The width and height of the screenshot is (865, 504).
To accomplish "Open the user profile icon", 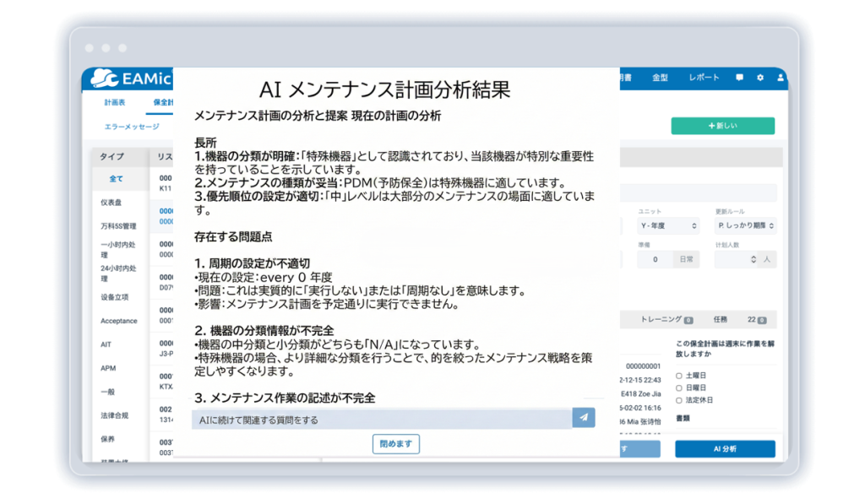I will point(780,78).
